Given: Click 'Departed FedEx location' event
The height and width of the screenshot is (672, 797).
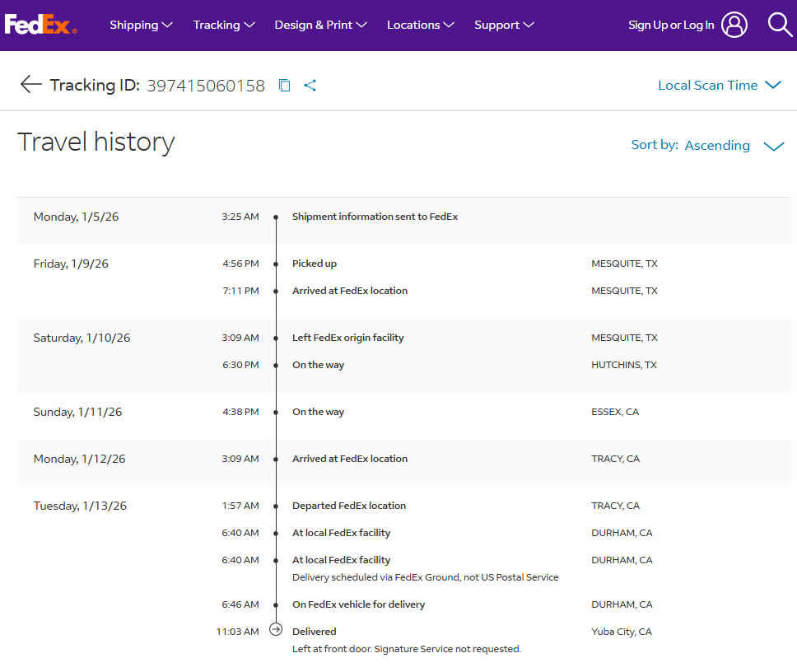Looking at the screenshot, I should point(349,506).
